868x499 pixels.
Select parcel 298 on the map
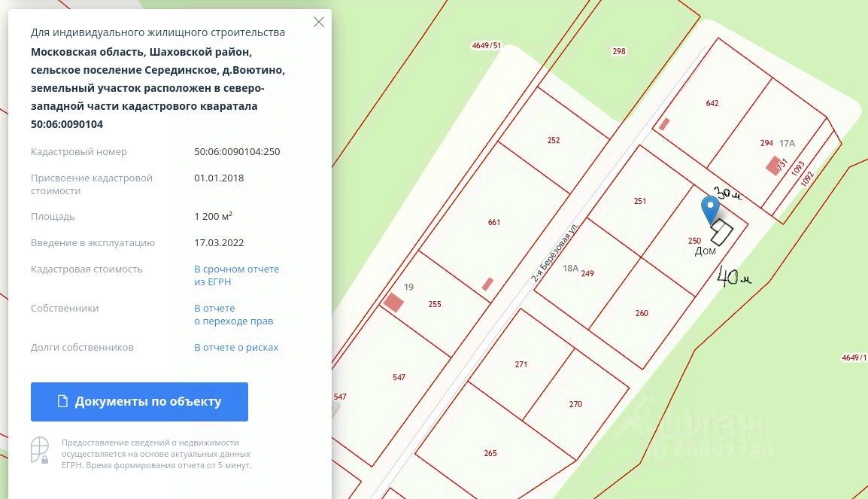[619, 51]
